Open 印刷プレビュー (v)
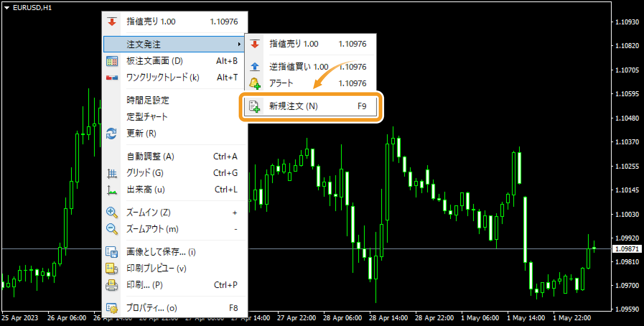644x326 pixels. click(175, 269)
